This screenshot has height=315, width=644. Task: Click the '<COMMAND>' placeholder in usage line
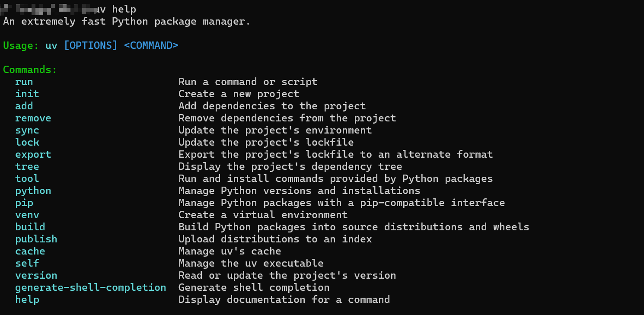(x=151, y=45)
